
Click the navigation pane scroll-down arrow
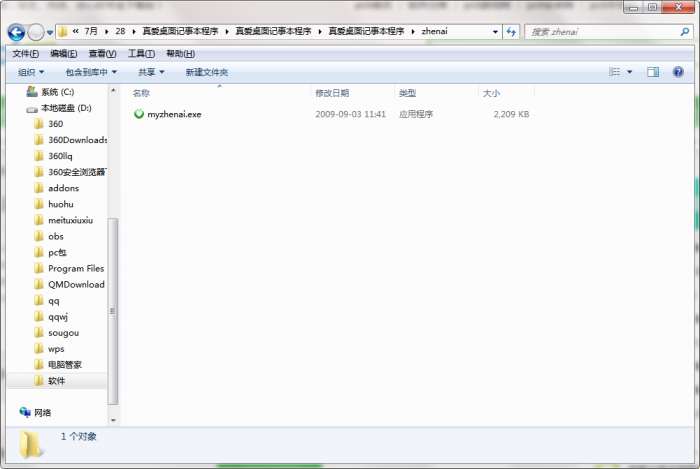113,420
